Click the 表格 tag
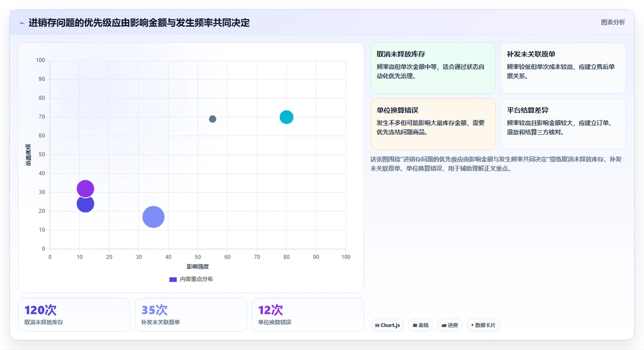 pyautogui.click(x=420, y=325)
